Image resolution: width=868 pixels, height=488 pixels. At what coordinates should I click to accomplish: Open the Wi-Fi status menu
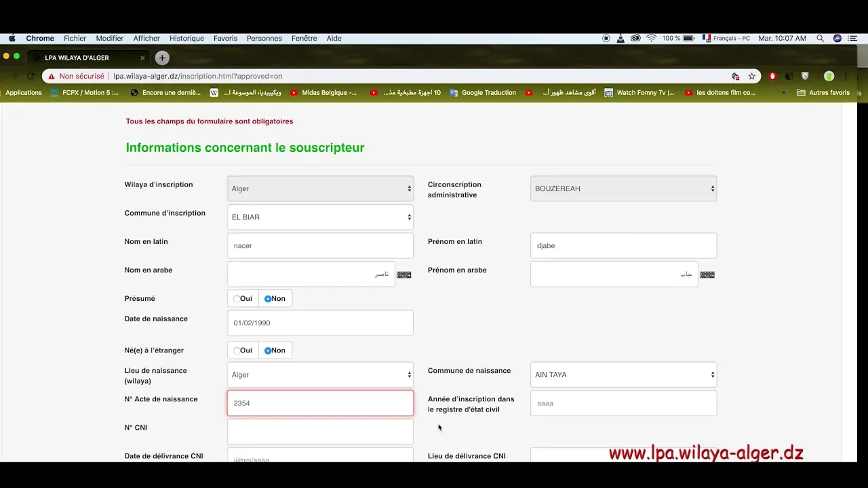tap(651, 39)
